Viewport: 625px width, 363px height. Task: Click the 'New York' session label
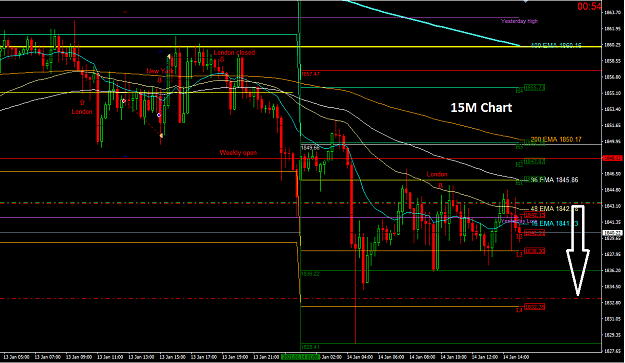coord(160,71)
